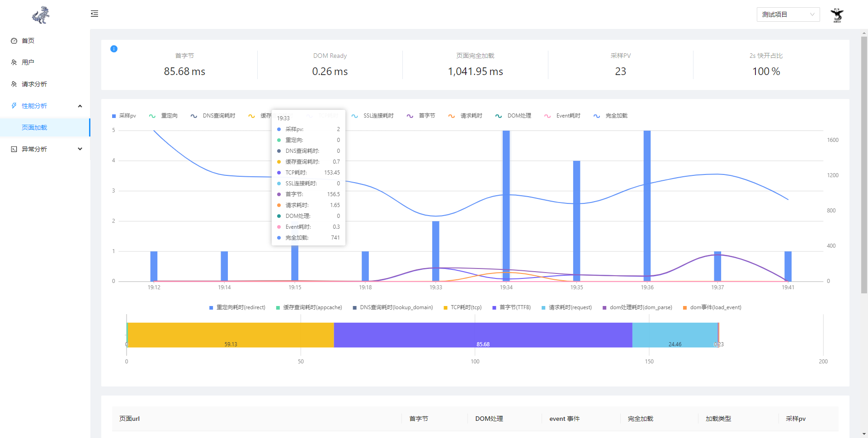The height and width of the screenshot is (438, 868).
Task: Toggle 请求耗时 legend series in line chart
Action: [x=465, y=116]
